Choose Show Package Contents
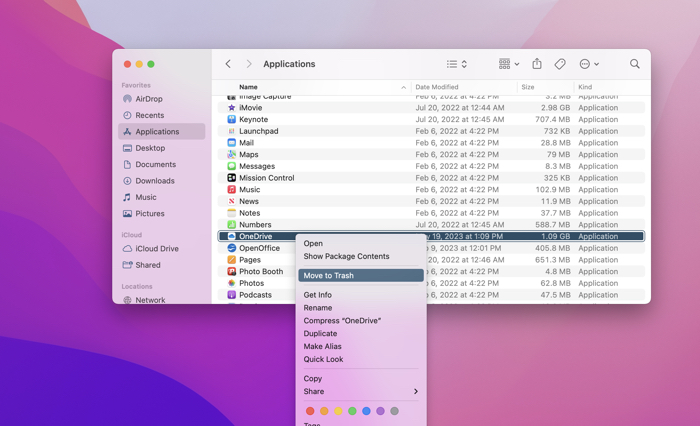The height and width of the screenshot is (426, 700). click(347, 256)
